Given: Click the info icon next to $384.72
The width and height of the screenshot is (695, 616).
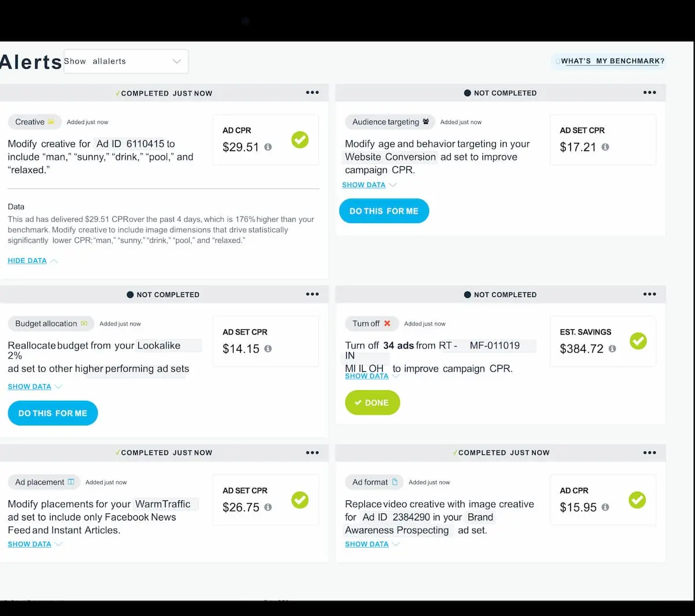Looking at the screenshot, I should coord(612,349).
